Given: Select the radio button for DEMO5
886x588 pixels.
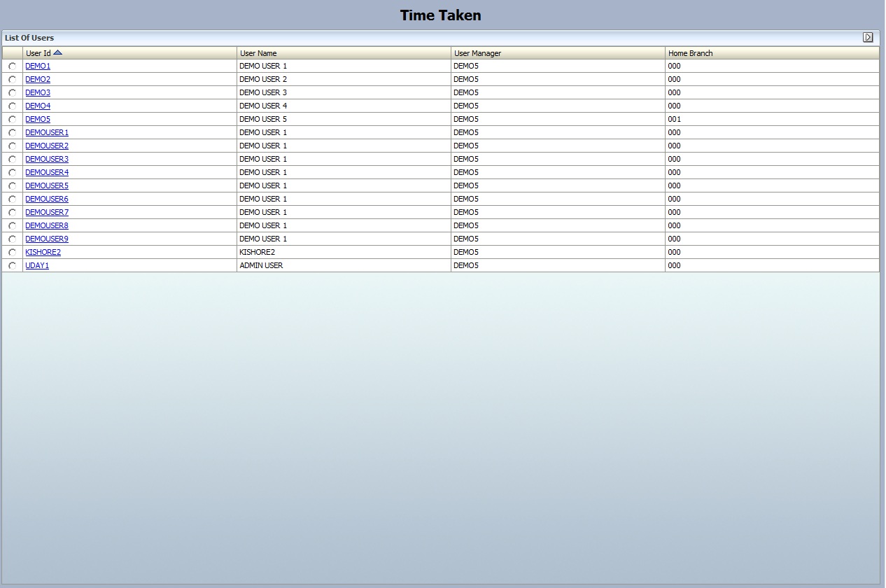Looking at the screenshot, I should coord(13,120).
